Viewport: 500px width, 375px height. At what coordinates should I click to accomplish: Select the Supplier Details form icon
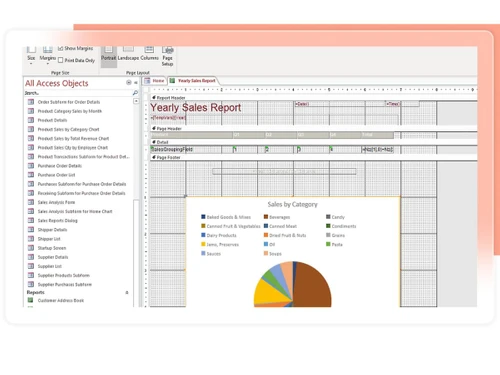point(31,257)
